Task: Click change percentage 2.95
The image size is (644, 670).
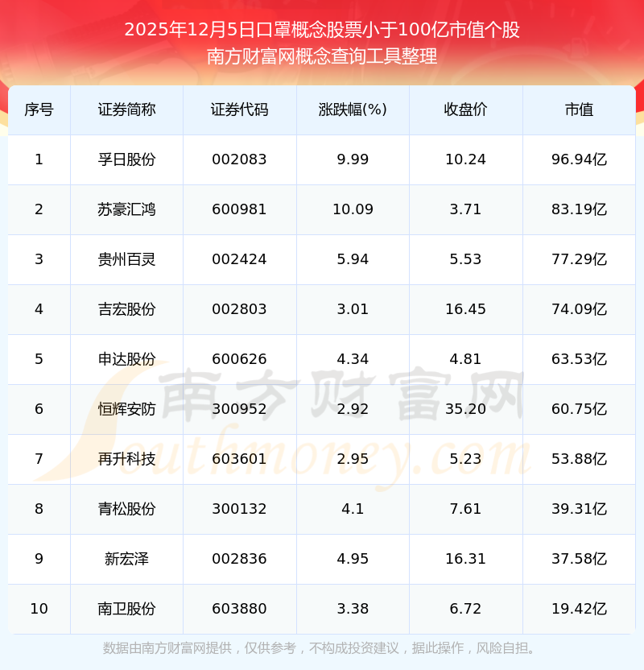Action: pyautogui.click(x=353, y=459)
